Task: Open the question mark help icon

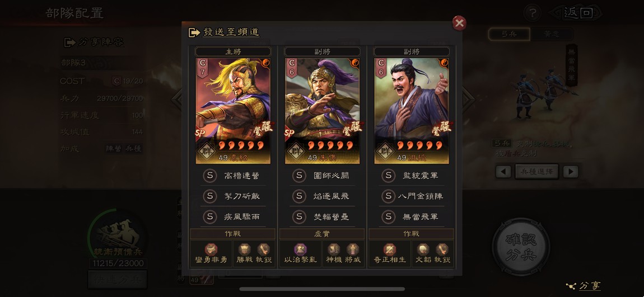Action: pyautogui.click(x=533, y=13)
